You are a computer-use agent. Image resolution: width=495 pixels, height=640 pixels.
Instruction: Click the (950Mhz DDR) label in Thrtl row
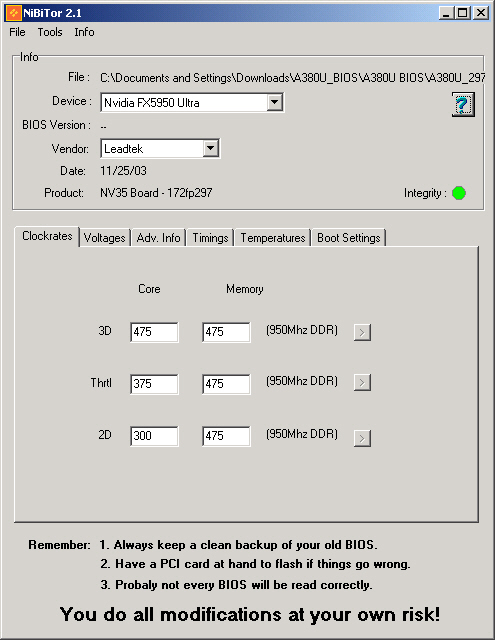(302, 381)
